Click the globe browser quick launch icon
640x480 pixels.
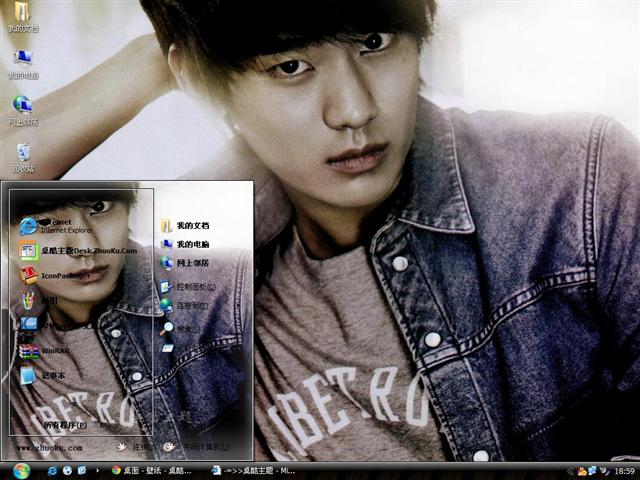67,471
